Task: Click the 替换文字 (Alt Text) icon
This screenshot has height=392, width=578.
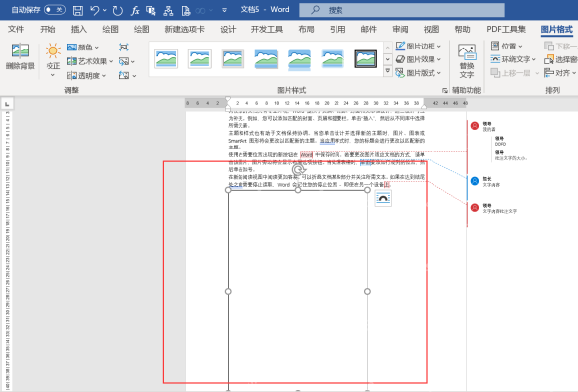Action: 467,51
